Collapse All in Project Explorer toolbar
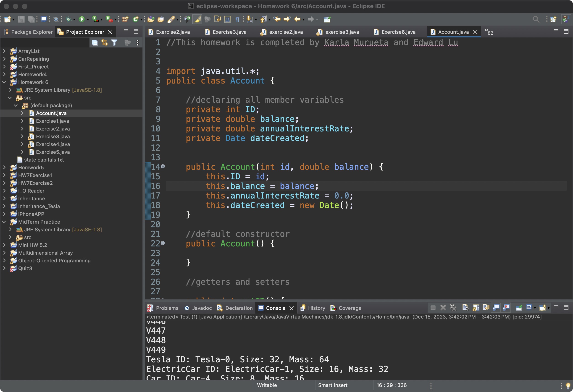This screenshot has height=392, width=573. point(95,43)
